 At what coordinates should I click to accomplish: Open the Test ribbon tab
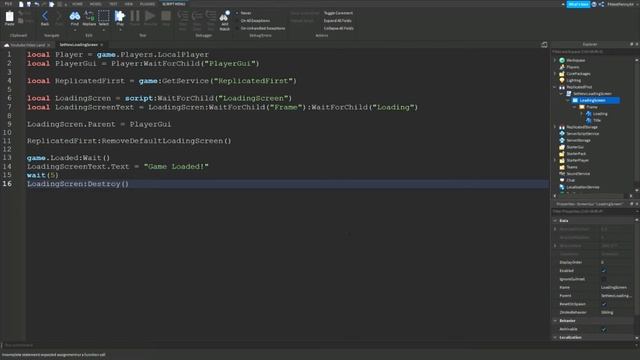coord(113,4)
